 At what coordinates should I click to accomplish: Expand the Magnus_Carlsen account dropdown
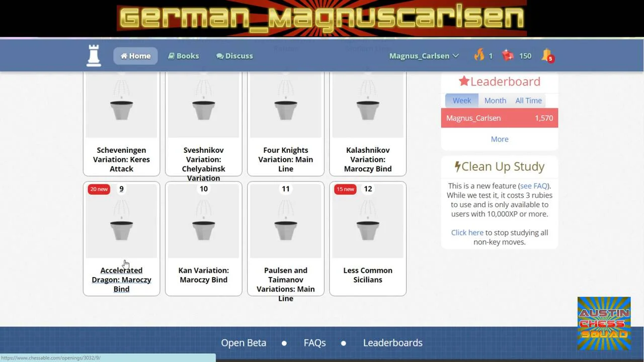424,56
